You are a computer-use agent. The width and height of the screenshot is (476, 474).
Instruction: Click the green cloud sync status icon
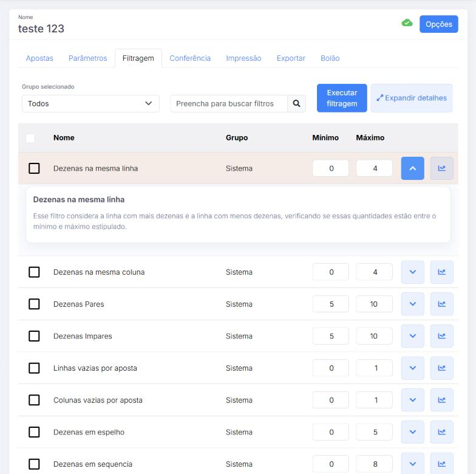coord(407,23)
